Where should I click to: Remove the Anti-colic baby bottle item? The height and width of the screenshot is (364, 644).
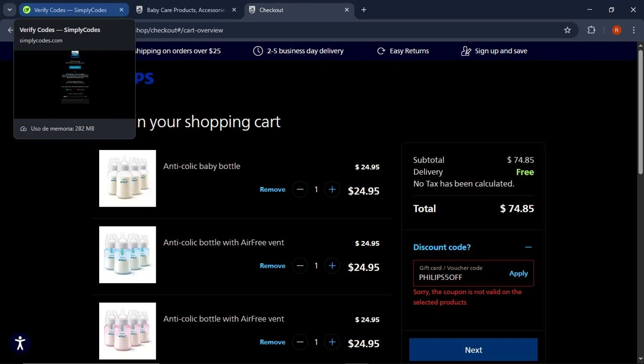point(272,190)
